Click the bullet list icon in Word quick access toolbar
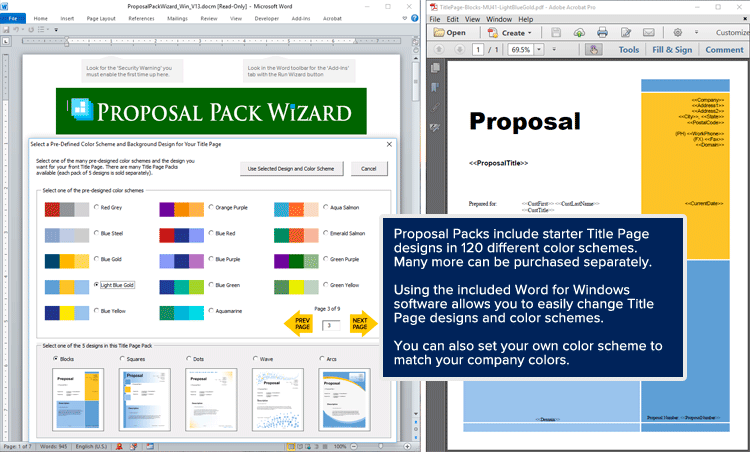Image resolution: width=750 pixels, height=452 pixels. 41,30
